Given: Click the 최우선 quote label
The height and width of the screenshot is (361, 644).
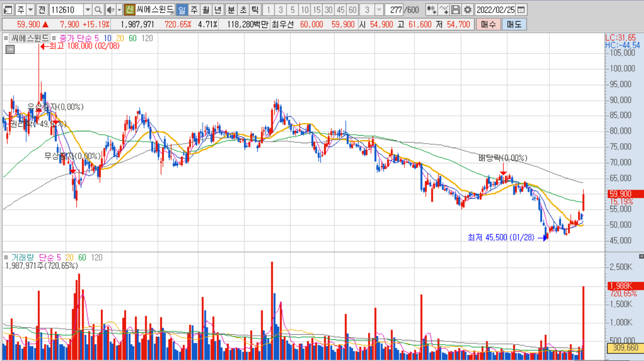Looking at the screenshot, I should (x=282, y=24).
